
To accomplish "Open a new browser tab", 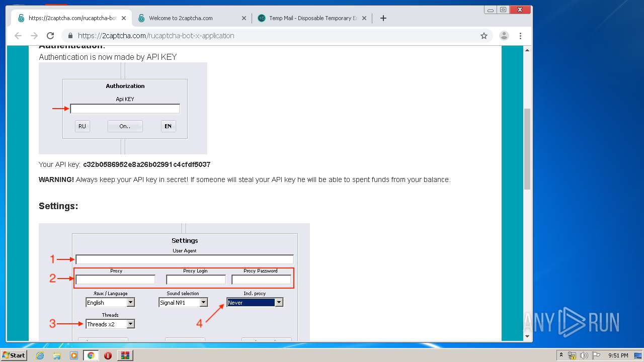I will (x=383, y=18).
